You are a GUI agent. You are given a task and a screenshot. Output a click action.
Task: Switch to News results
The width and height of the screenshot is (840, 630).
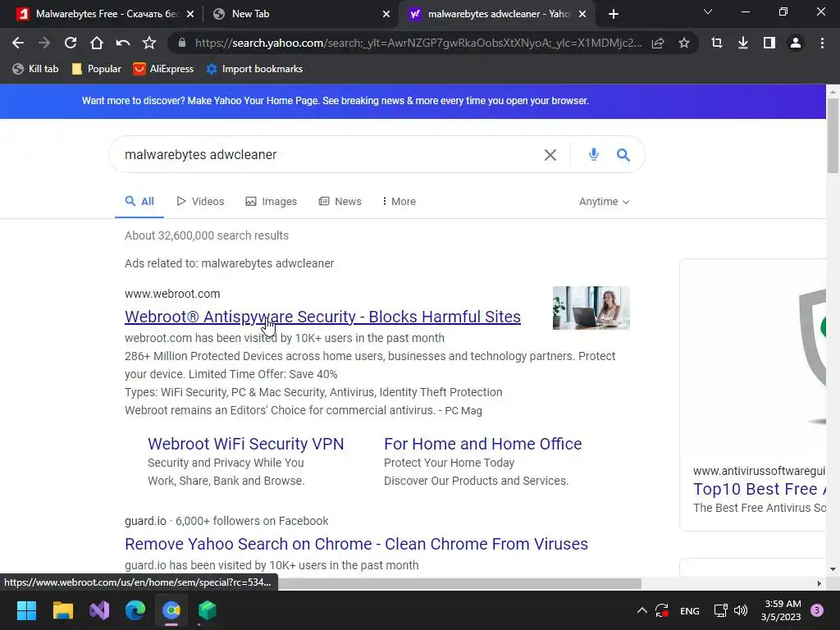[x=340, y=202]
